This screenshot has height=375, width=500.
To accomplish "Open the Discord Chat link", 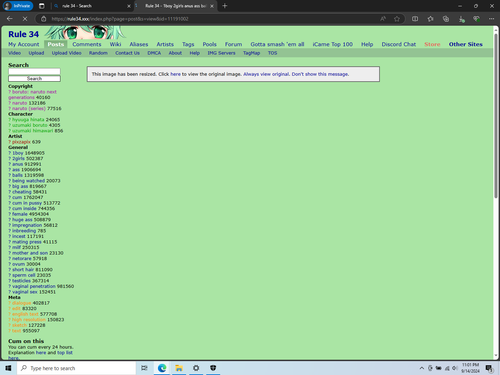I will [399, 44].
